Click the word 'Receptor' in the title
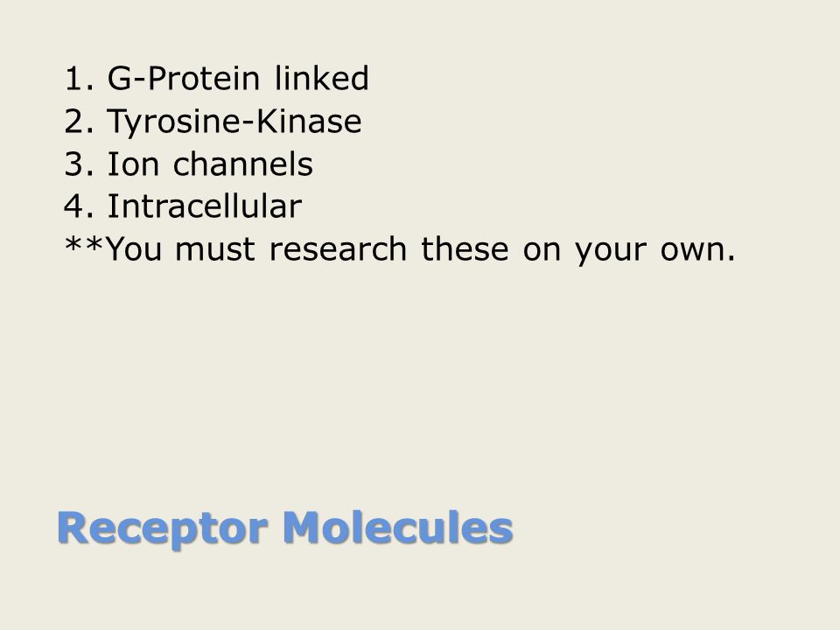Screen dimensions: 840x630 163,530
